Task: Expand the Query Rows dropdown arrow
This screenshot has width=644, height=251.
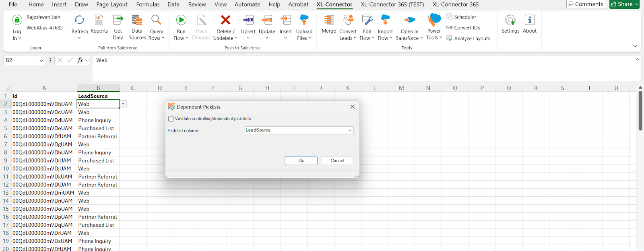Action: click(163, 38)
